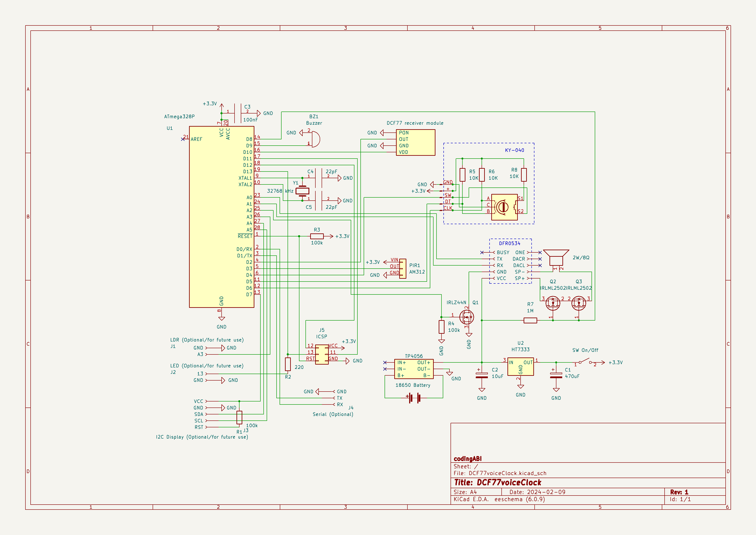Click the SW On/Off switch symbol
756x535 pixels.
[x=585, y=361]
